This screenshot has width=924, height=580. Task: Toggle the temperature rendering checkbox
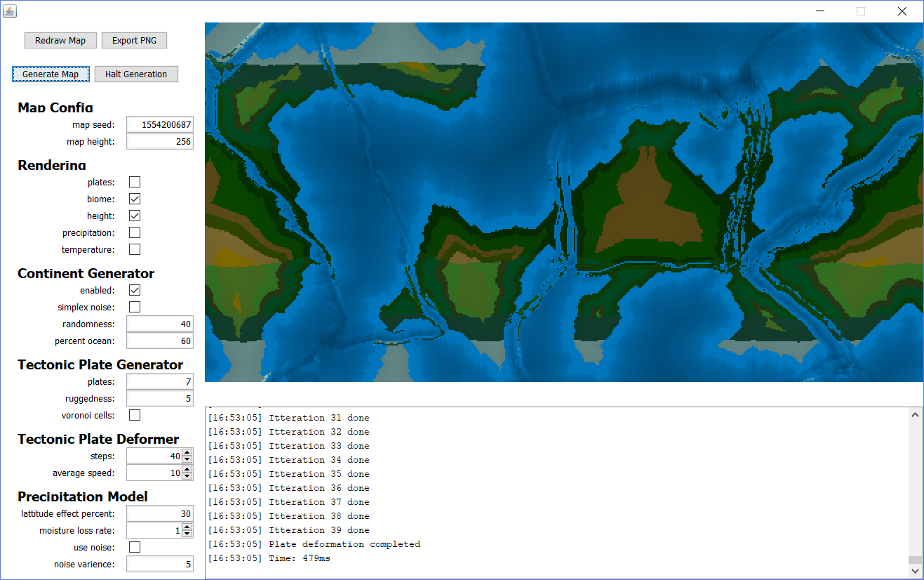tap(135, 249)
